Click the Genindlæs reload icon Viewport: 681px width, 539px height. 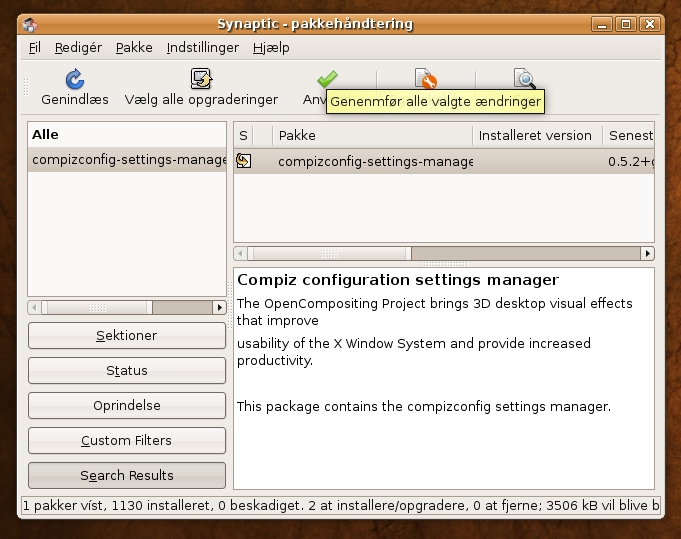click(75, 79)
